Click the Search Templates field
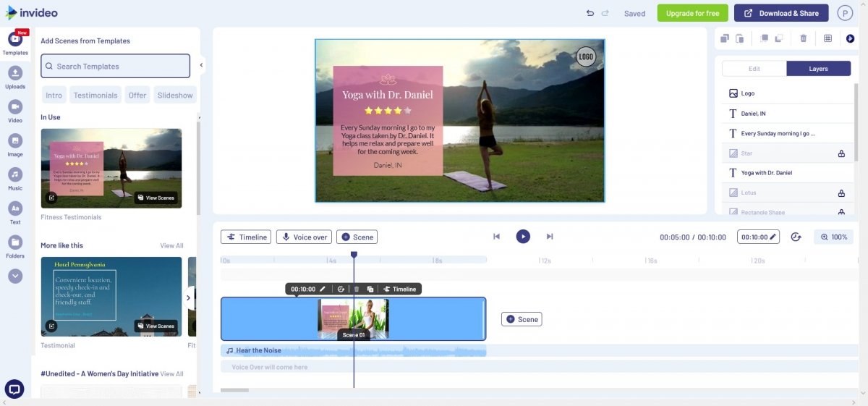Viewport: 868px width, 406px height. 116,66
